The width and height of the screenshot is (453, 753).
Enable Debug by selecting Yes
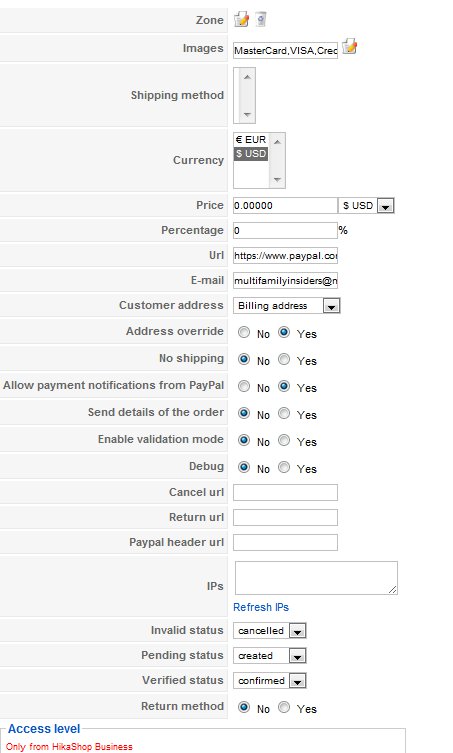[x=284, y=467]
